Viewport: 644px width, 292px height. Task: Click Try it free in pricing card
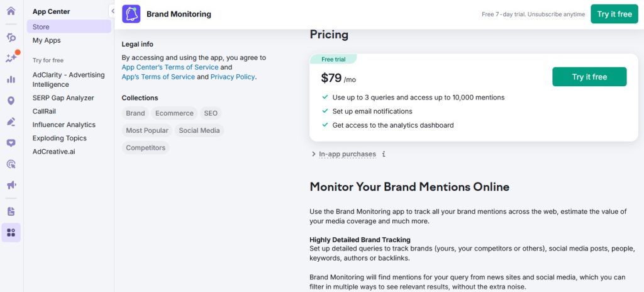point(589,77)
